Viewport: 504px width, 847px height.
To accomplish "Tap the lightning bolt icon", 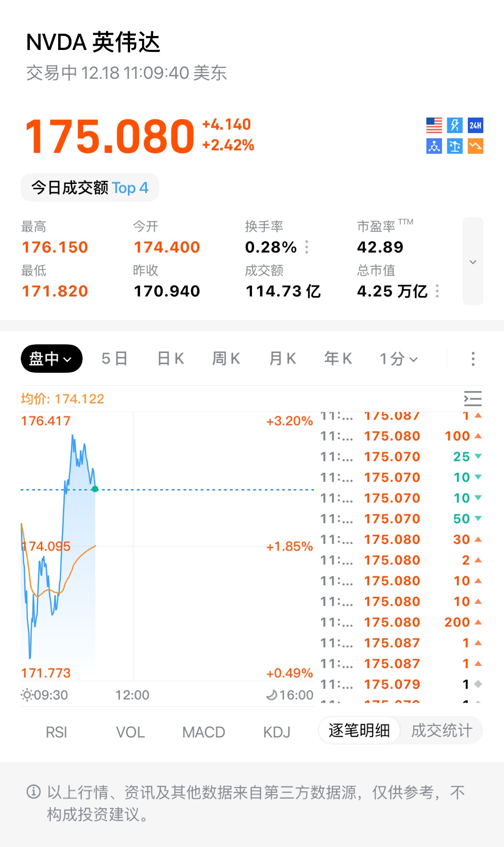I will (455, 125).
